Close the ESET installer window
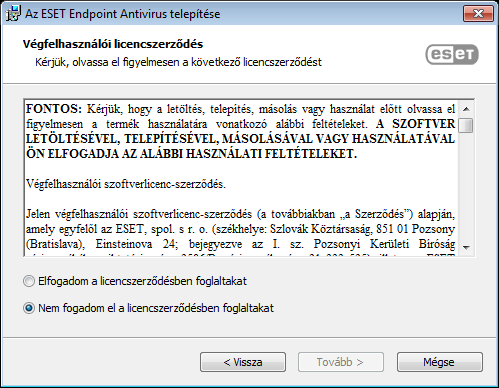 478,14
